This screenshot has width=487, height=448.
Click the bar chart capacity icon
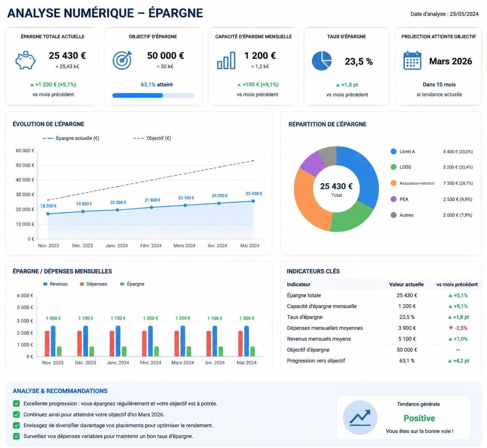click(x=226, y=60)
